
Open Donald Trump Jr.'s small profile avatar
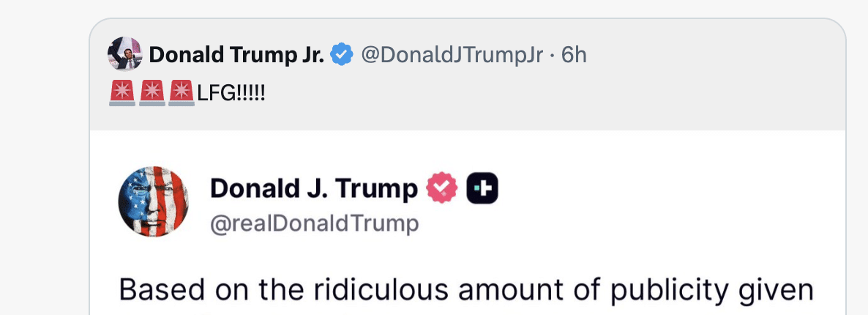124,54
